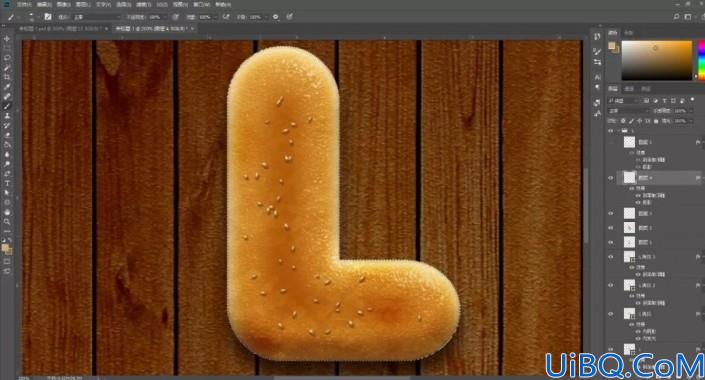Viewport: 705px width, 380px height.
Task: Open the smoothing options gear icon
Action: 275,17
